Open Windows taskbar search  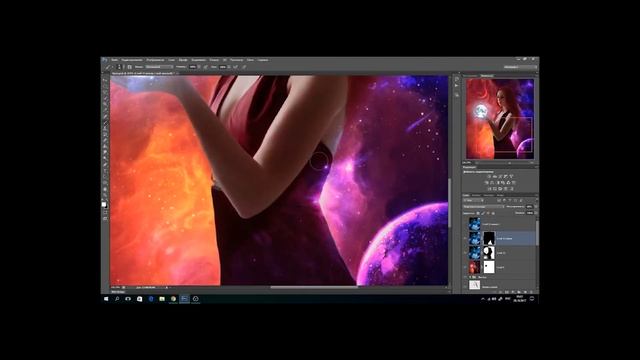point(117,299)
